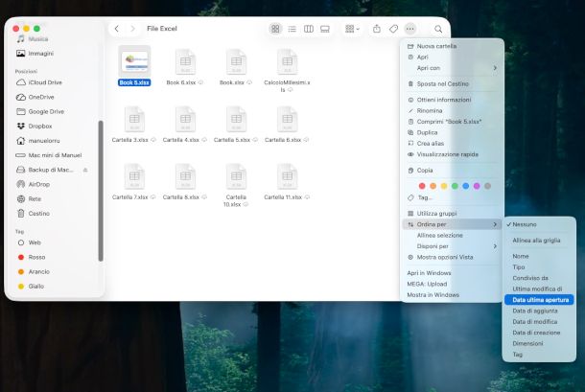
Task: Choose Sposta nel Cestino
Action: (452, 84)
